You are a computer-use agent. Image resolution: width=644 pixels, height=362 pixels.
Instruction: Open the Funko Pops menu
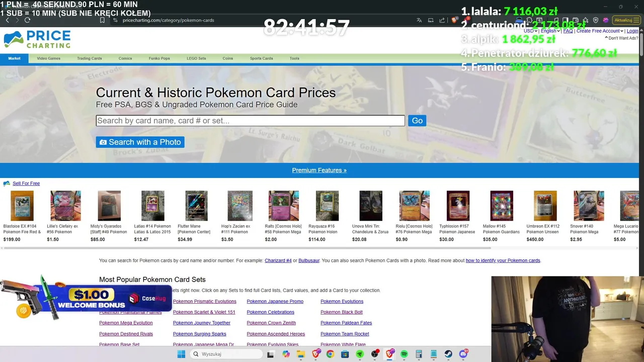159,58
